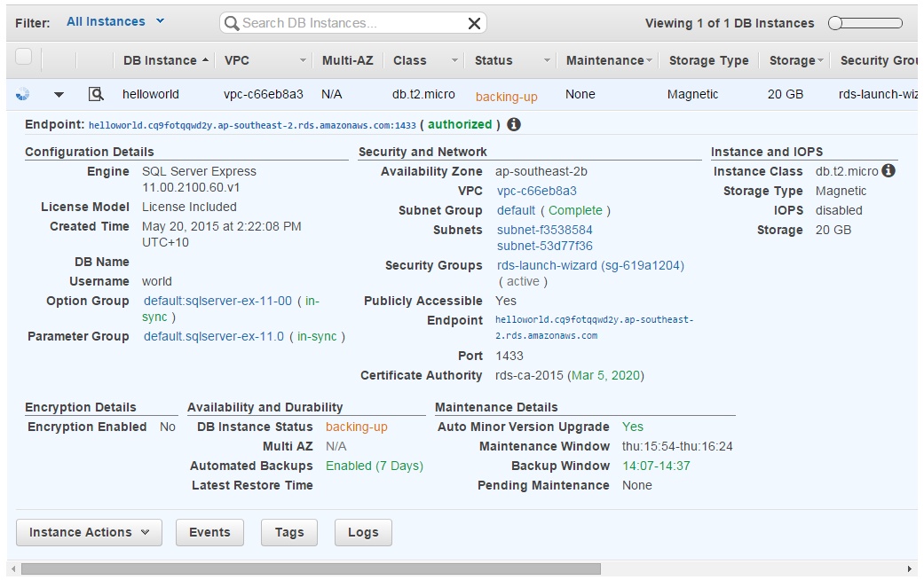
Task: Focus the Search DB Instances field
Action: pos(352,23)
